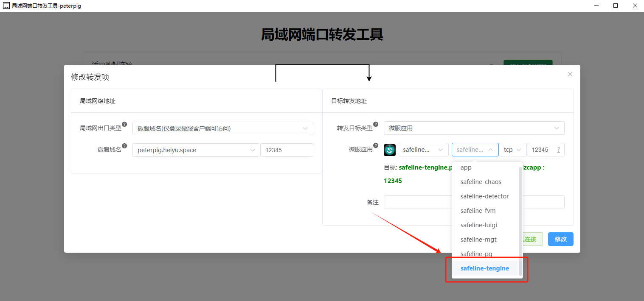This screenshot has height=301, width=644.
Task: Open the tcp protocol dropdown
Action: pos(513,150)
